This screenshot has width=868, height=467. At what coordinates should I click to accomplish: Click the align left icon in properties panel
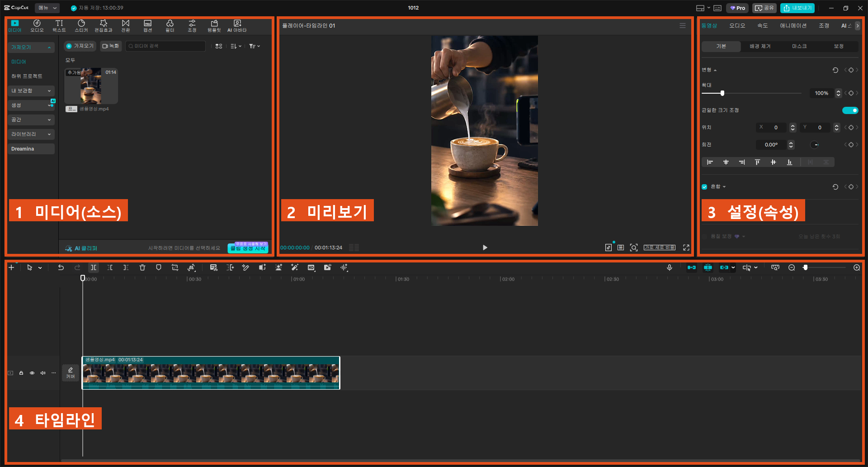tap(710, 162)
